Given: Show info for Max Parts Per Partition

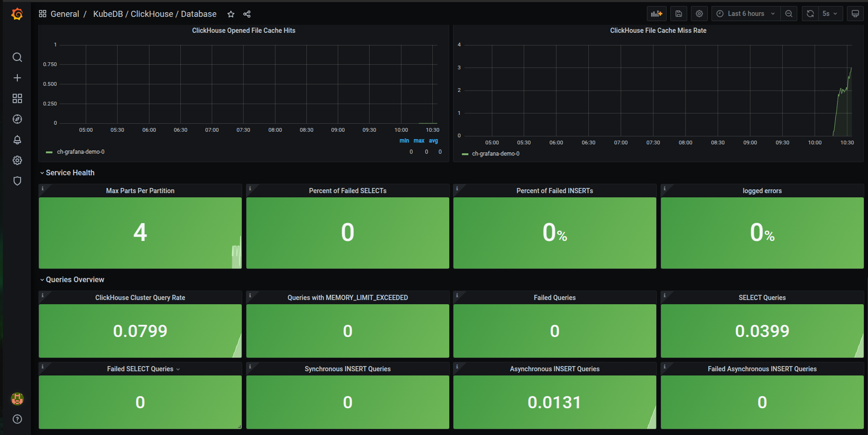Looking at the screenshot, I should pos(43,188).
